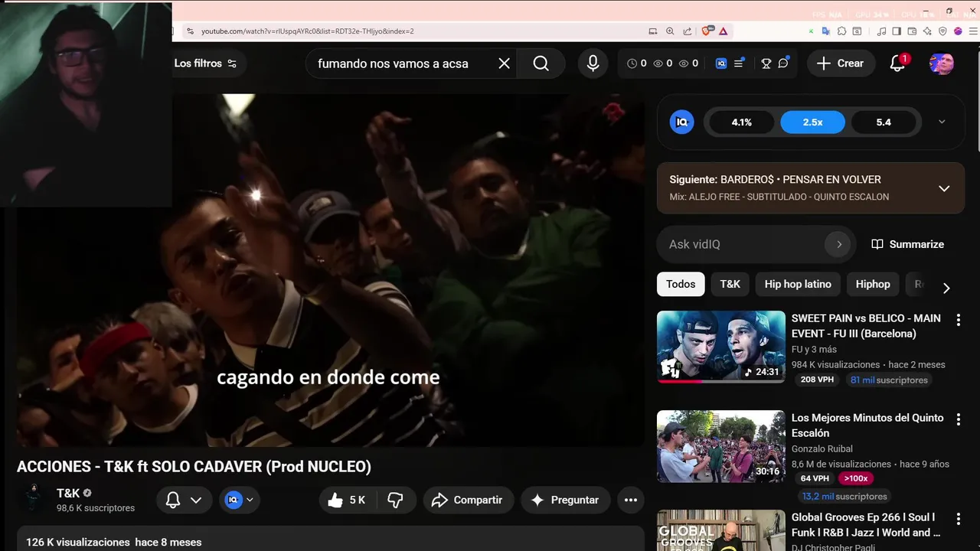Open the Gonzalo Ruibal channel link
The width and height of the screenshot is (980, 551).
pyautogui.click(x=822, y=449)
